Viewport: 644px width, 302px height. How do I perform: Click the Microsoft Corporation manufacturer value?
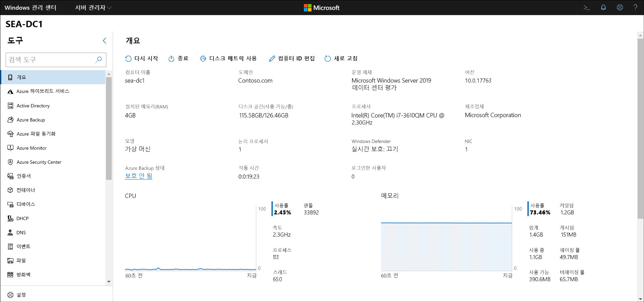(x=493, y=115)
